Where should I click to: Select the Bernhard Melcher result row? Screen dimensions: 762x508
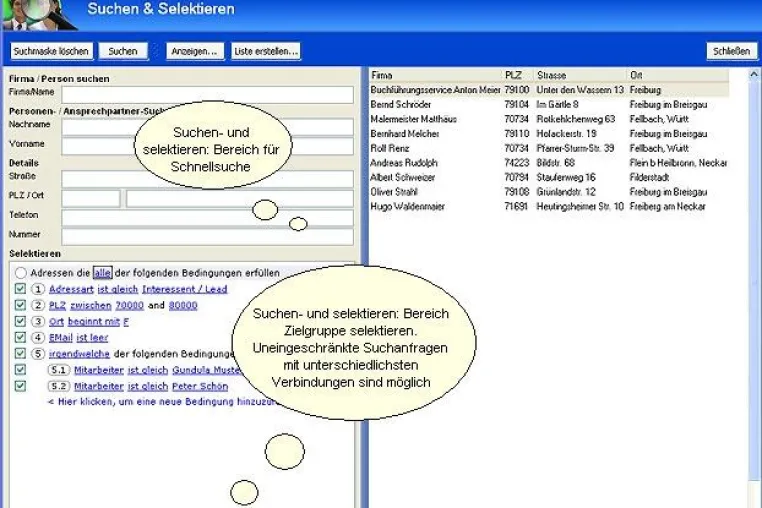(549, 134)
